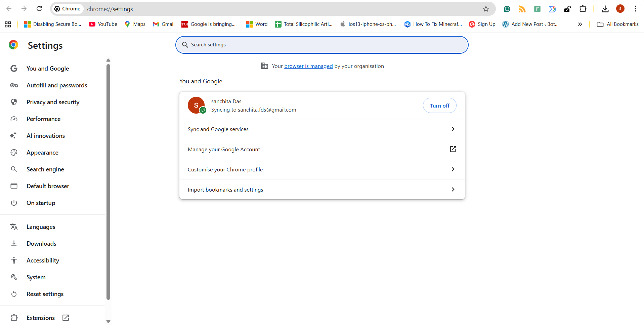Click the profile avatar in toolbar

620,9
